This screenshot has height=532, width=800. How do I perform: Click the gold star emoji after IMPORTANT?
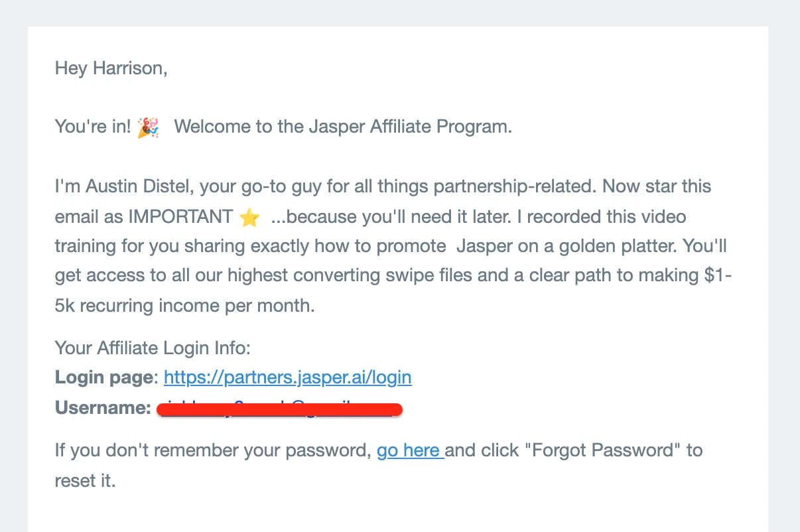coord(249,218)
